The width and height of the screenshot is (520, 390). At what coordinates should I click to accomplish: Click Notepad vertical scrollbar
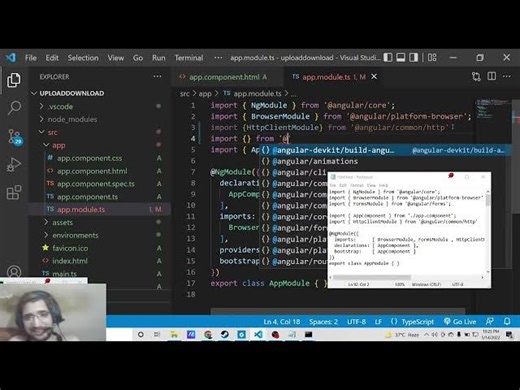(488, 231)
